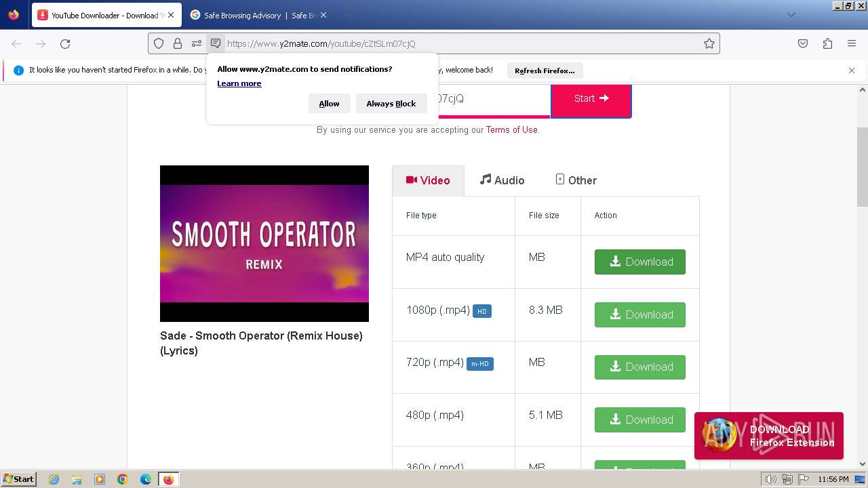Click the Sade - Smooth Operator video title
The width and height of the screenshot is (868, 488).
(261, 343)
